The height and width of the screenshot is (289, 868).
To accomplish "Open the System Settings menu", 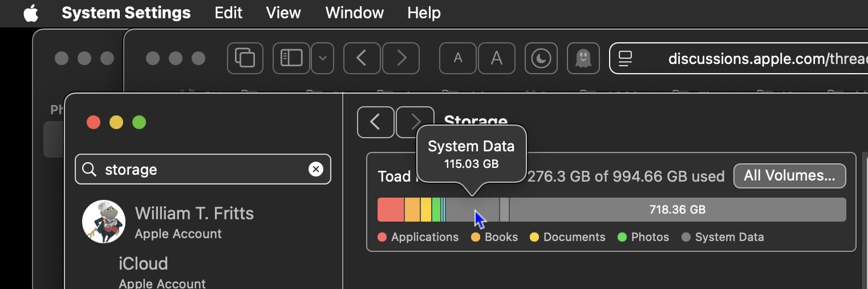I will (126, 13).
